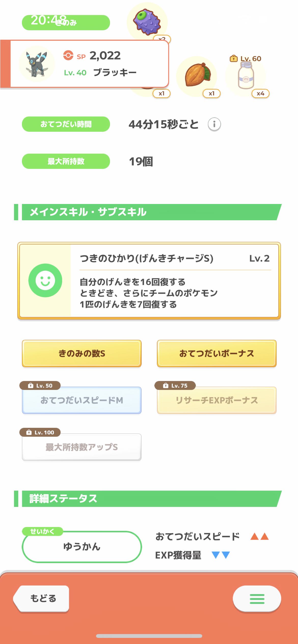Tap the purple spiky berry icon
The image size is (298, 644).
[x=147, y=22]
